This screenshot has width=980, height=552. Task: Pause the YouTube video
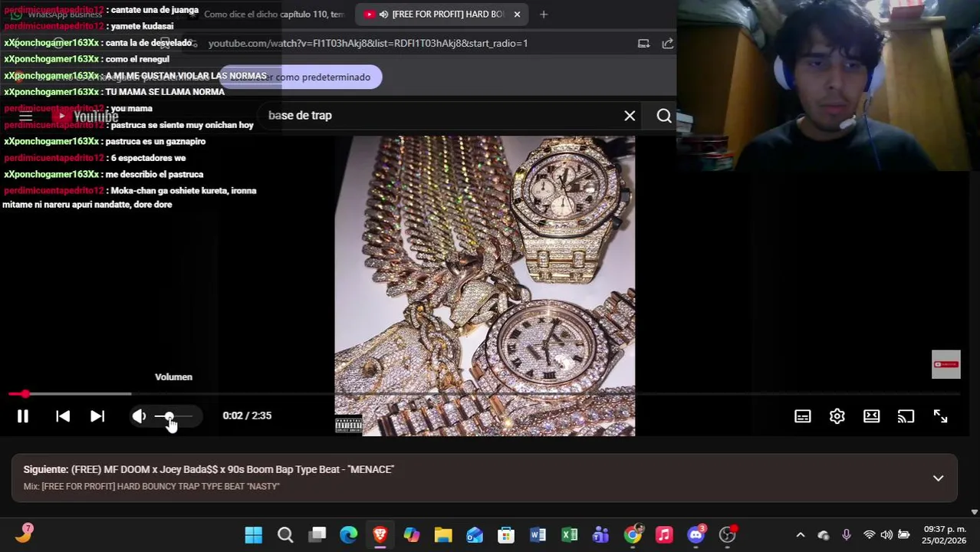coord(22,416)
